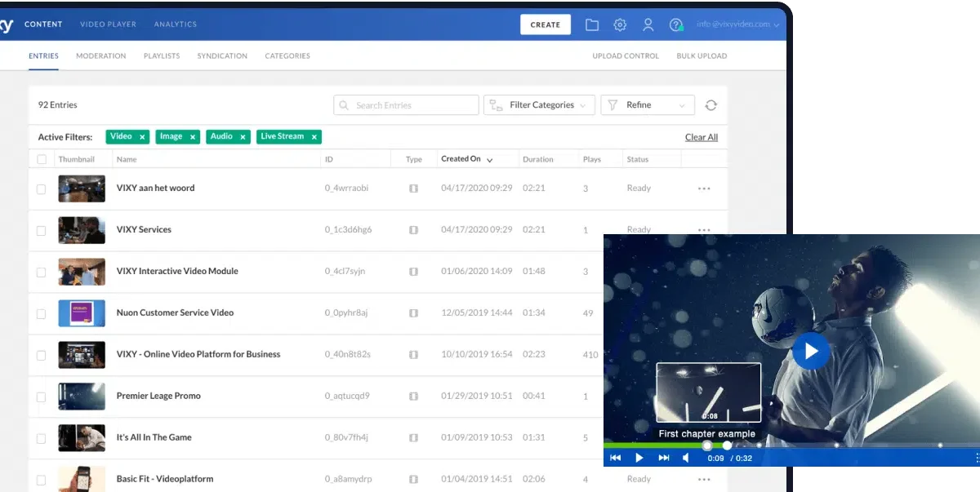980x492 pixels.
Task: Click the Plays column header
Action: (x=592, y=160)
